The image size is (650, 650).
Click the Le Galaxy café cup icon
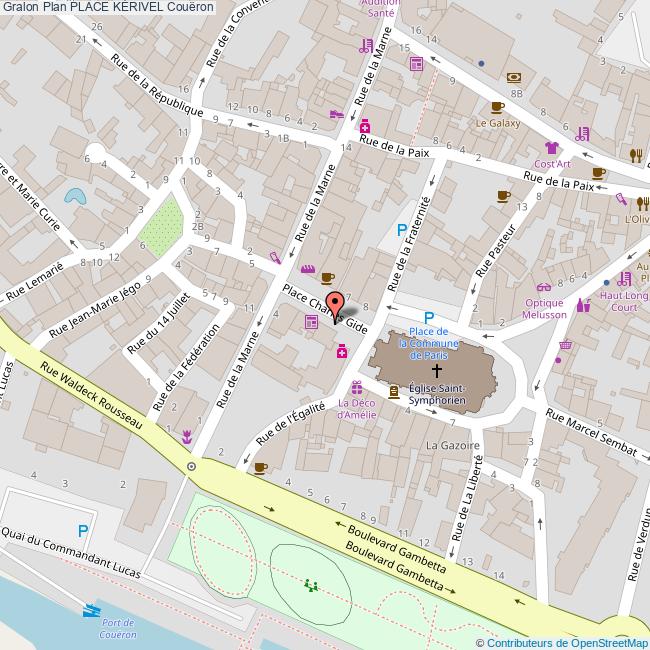point(498,107)
